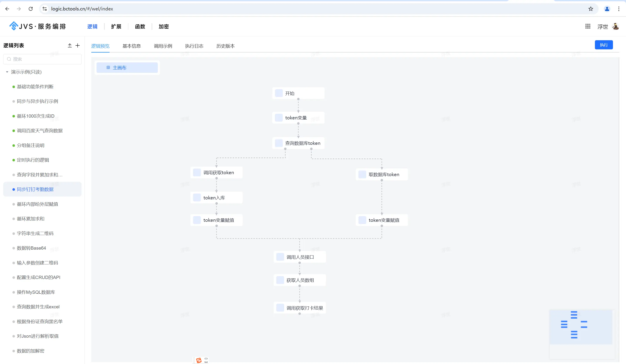Open the 历史版本 tab
This screenshot has width=626, height=364.
click(225, 46)
